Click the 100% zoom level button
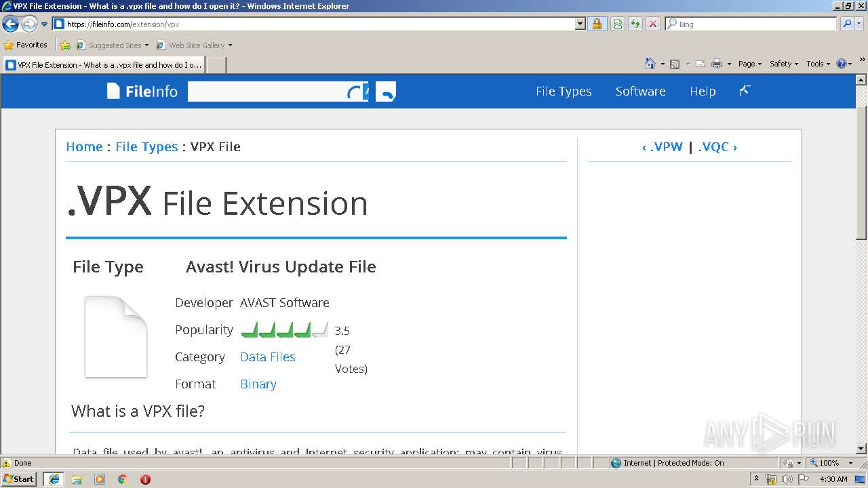 pos(825,463)
